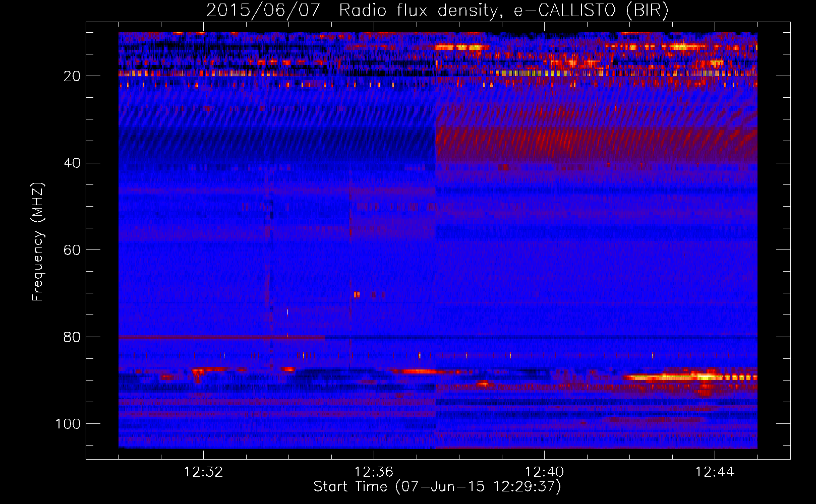Click the '12:40' time tick label
Image resolution: width=816 pixels, height=504 pixels.
point(544,472)
